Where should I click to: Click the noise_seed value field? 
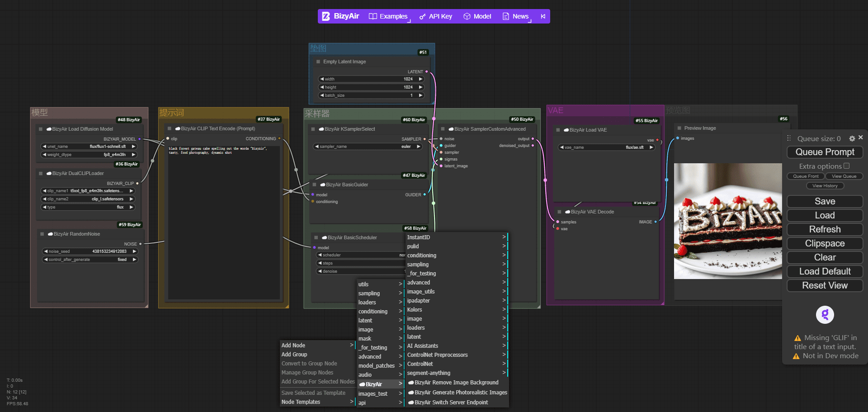tap(90, 251)
